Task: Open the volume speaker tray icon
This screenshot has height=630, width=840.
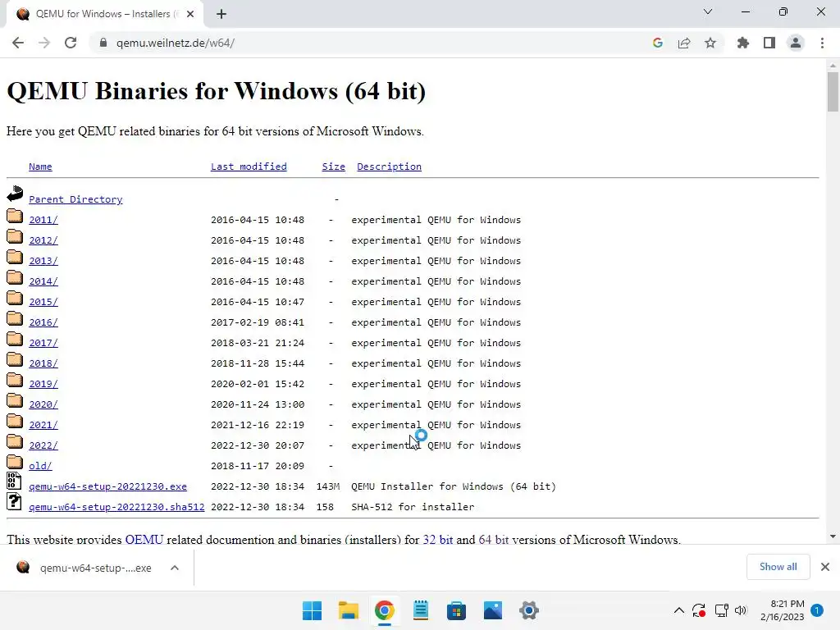Action: click(x=741, y=610)
